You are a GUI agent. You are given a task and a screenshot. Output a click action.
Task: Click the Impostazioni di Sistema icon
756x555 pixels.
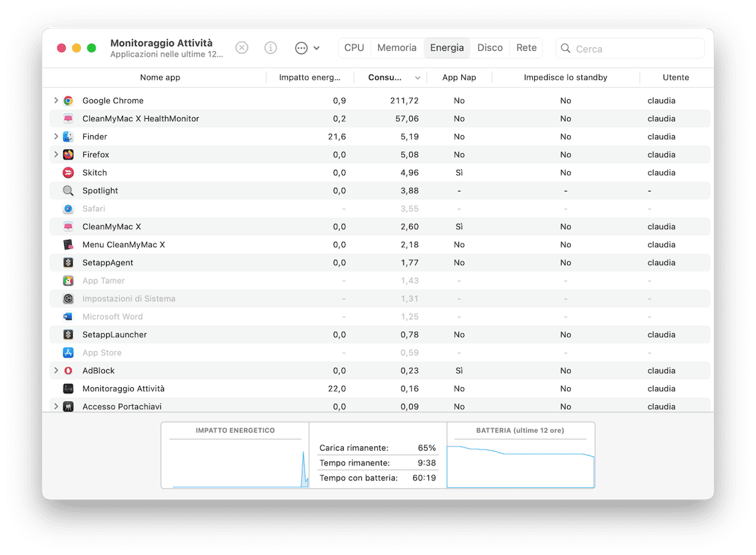point(68,299)
